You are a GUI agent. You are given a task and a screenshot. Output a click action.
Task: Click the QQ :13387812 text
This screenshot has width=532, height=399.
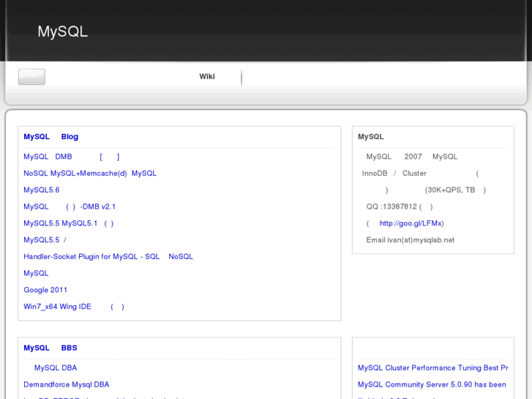(x=400, y=206)
